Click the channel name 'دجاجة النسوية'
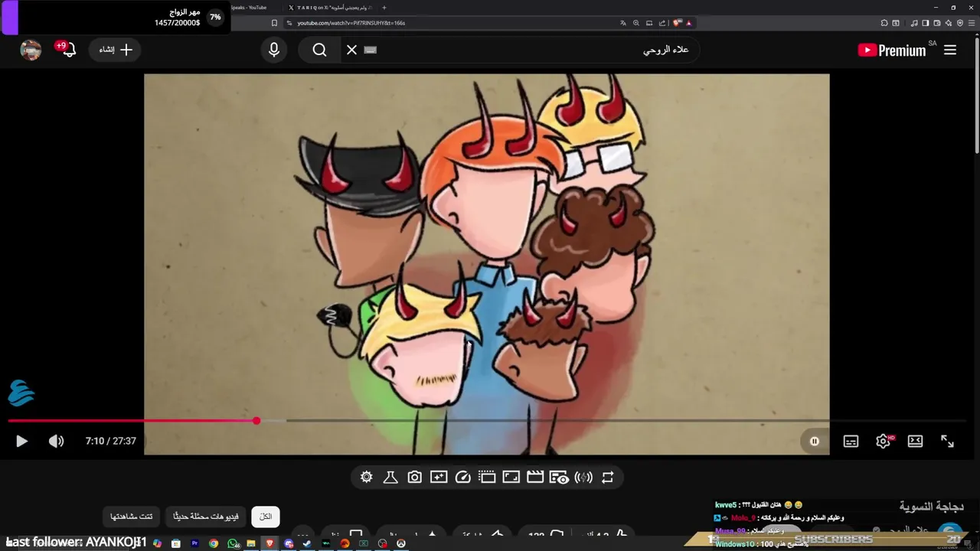Viewport: 980px width, 551px height. (x=931, y=507)
